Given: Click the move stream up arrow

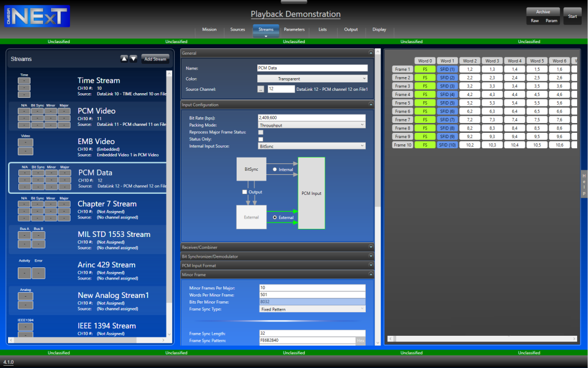Looking at the screenshot, I should (124, 58).
